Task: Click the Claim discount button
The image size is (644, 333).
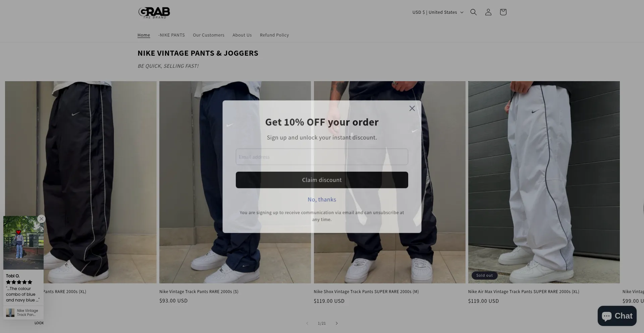Action: (x=322, y=180)
